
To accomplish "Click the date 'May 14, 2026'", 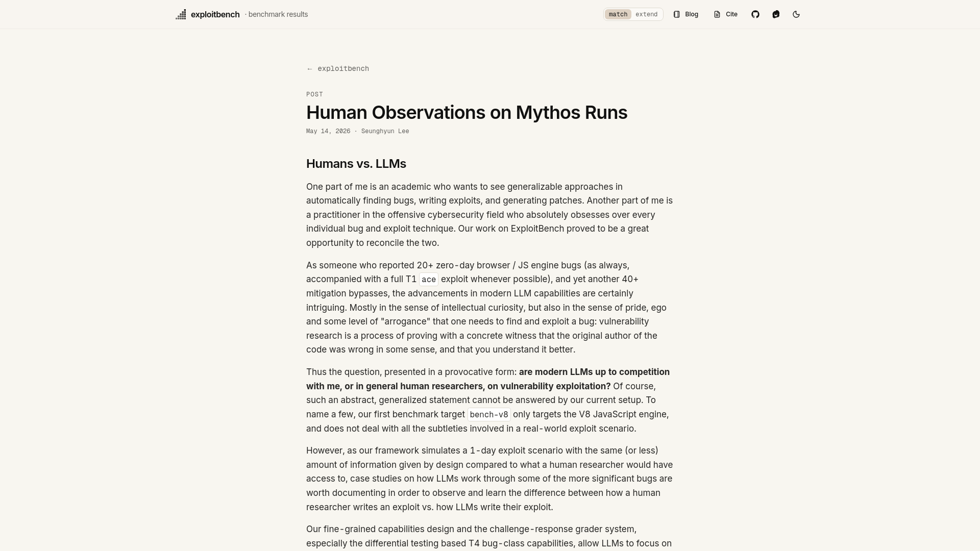I will (328, 131).
